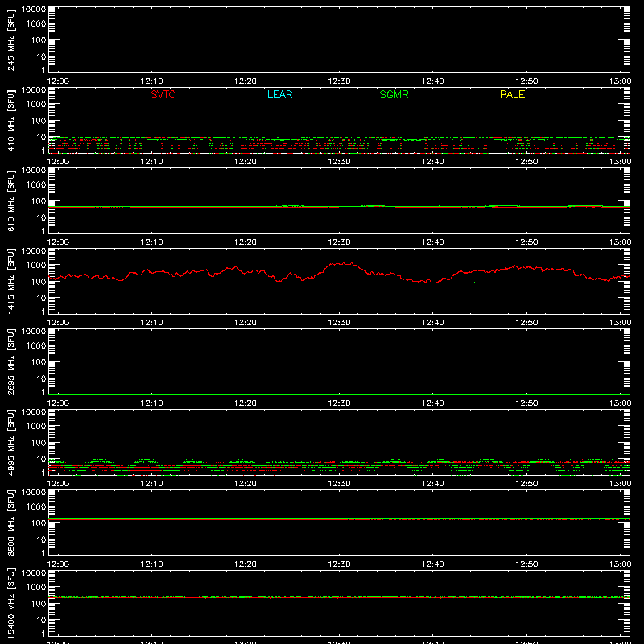
Task: Click the 12:20 tick label under 4995 MHz panel
Action: [246, 484]
